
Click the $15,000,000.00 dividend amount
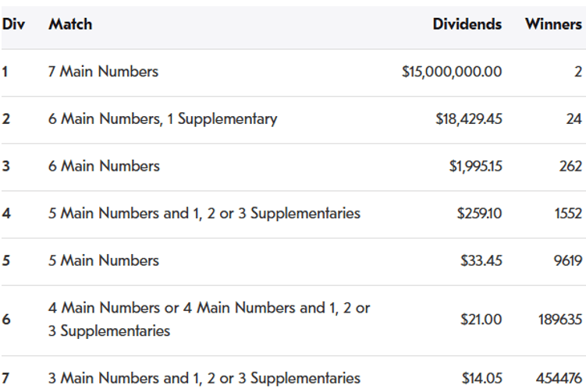click(x=452, y=72)
